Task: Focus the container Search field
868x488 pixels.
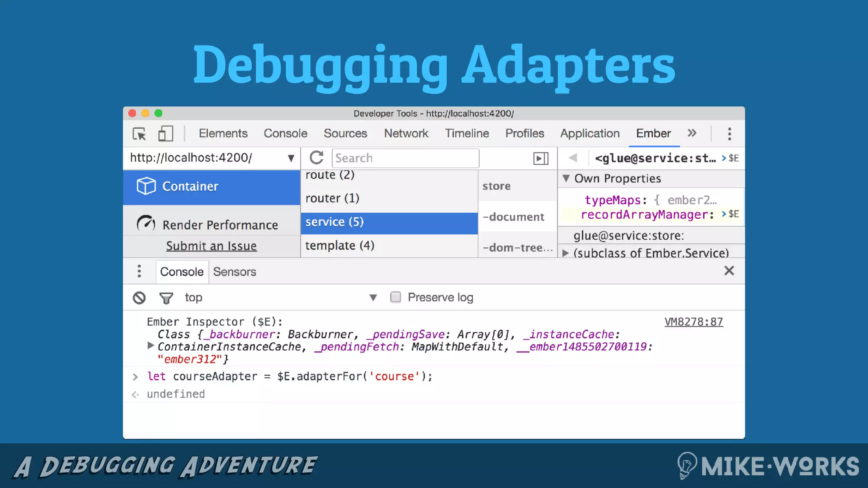Action: click(405, 158)
